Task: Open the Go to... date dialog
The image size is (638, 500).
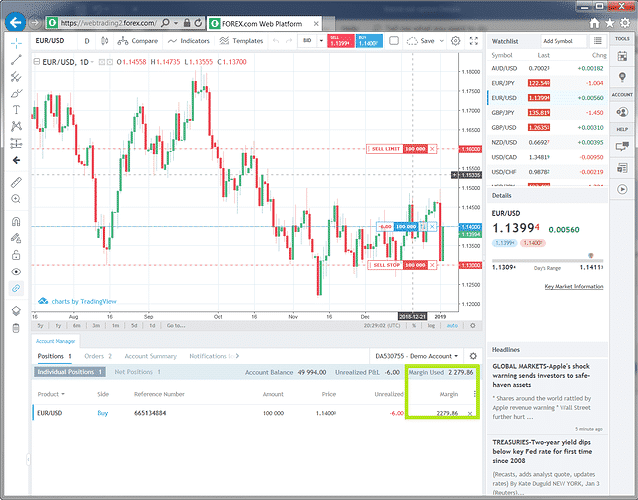Action: [x=176, y=325]
